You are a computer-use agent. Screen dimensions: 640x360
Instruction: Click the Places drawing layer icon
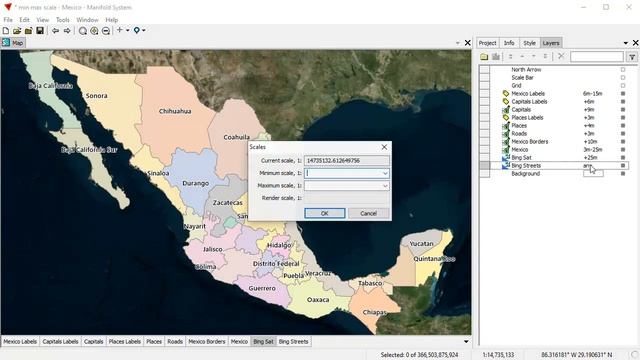[x=506, y=125]
